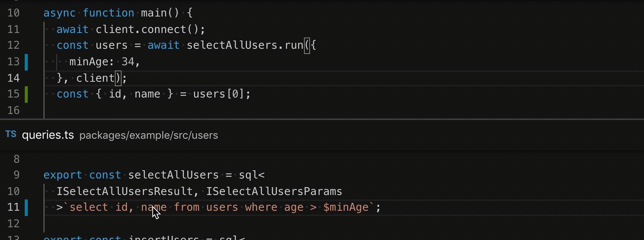The image size is (644, 240).
Task: Click the blue modified marker beside minAge line
Action: pyautogui.click(x=26, y=62)
